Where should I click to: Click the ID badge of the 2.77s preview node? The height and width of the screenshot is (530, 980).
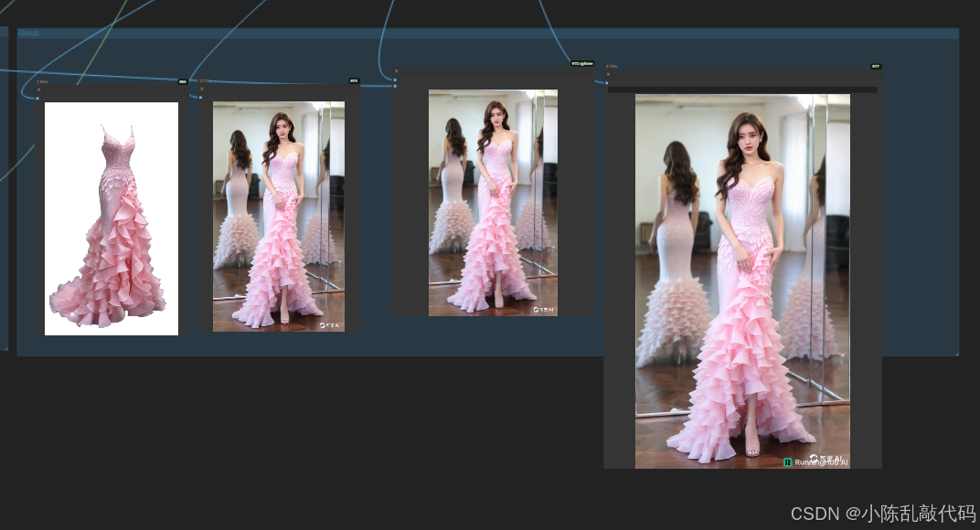pos(354,80)
